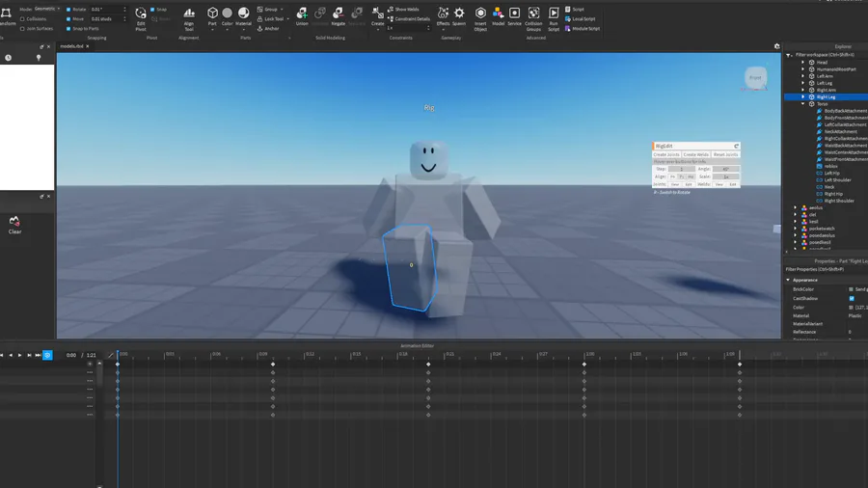The width and height of the screenshot is (868, 488).
Task: Toggle the Rotate snapping checkbox
Action: 68,10
